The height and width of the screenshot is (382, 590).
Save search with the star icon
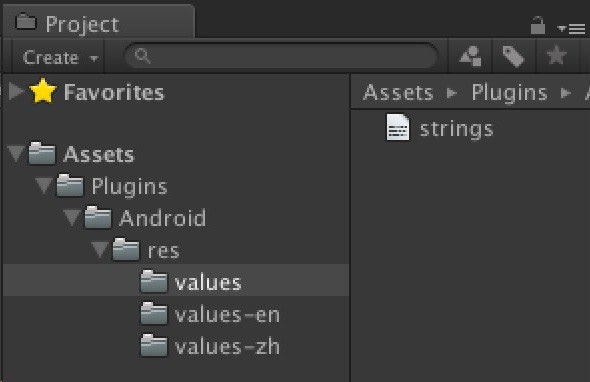[557, 56]
